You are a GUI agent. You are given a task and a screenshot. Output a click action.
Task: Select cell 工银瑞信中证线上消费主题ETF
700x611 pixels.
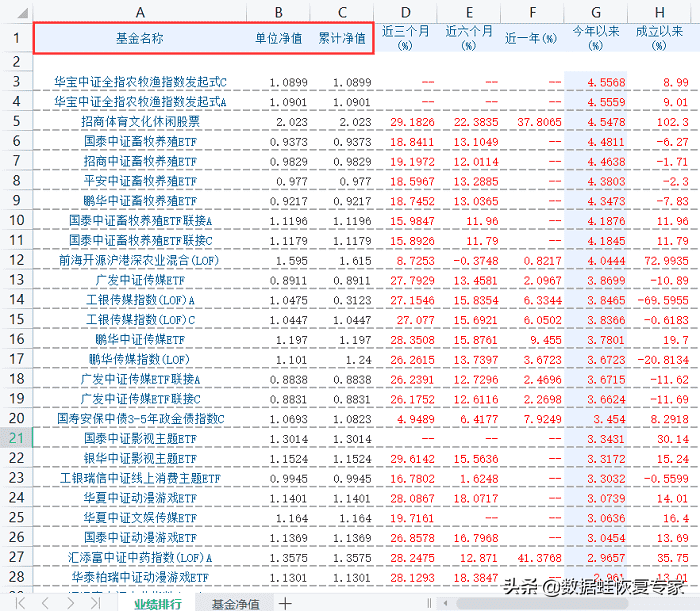pos(140,478)
